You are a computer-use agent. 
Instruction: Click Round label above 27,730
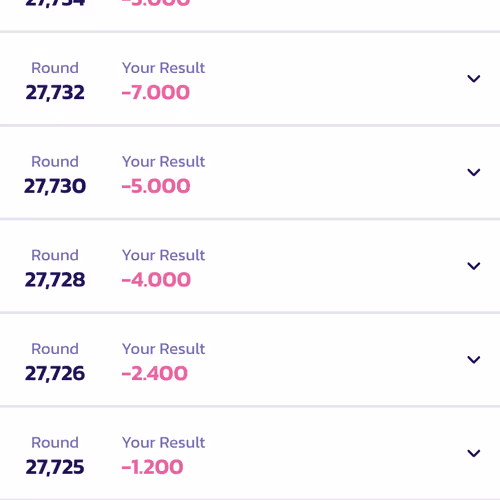pyautogui.click(x=55, y=162)
